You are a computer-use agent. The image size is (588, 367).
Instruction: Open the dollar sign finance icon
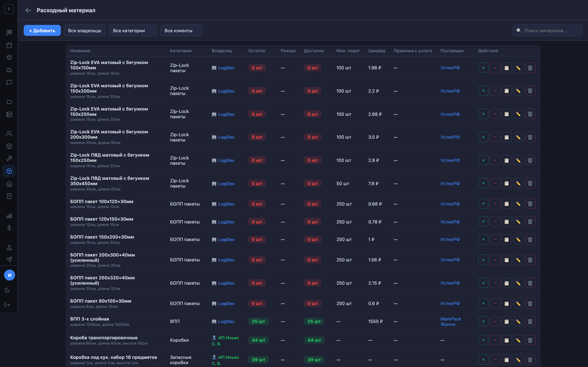9,228
